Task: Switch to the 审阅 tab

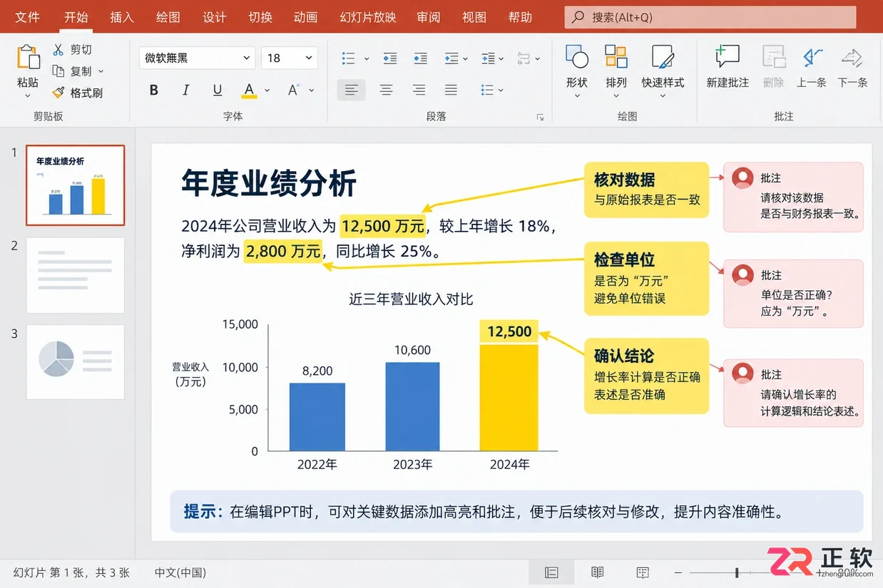Action: 429,17
